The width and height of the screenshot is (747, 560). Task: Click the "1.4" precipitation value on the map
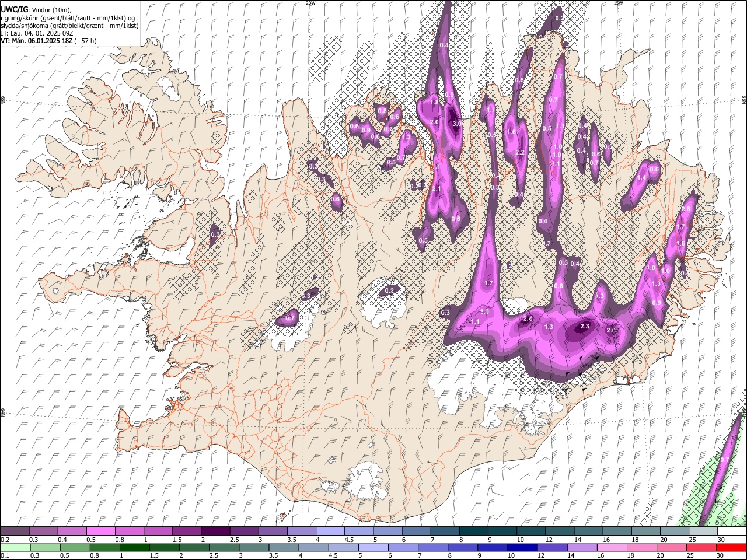pos(642,178)
